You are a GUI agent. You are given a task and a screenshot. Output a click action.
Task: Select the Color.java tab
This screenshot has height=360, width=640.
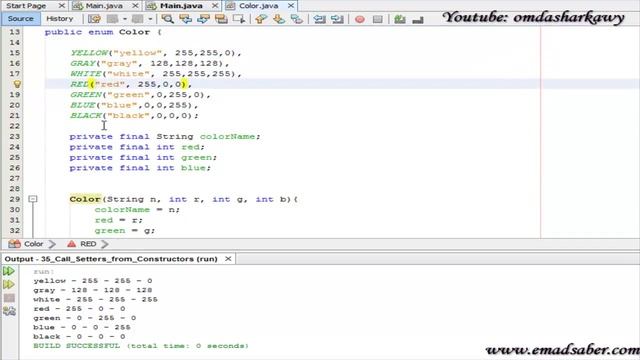(x=258, y=6)
